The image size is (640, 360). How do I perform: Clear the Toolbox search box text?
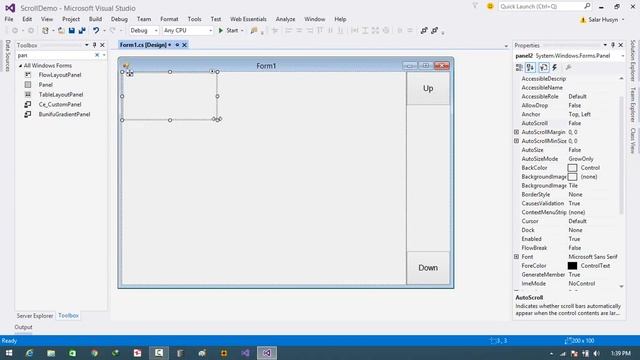click(97, 55)
